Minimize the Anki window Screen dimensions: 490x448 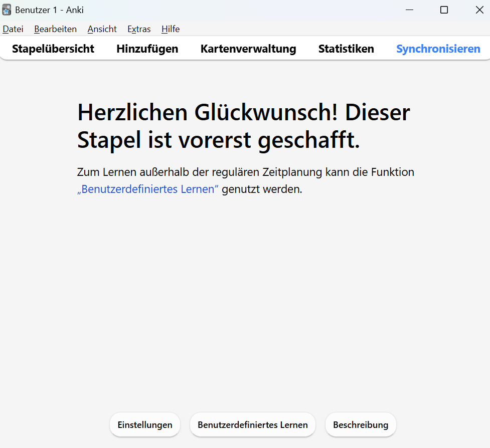pos(409,10)
